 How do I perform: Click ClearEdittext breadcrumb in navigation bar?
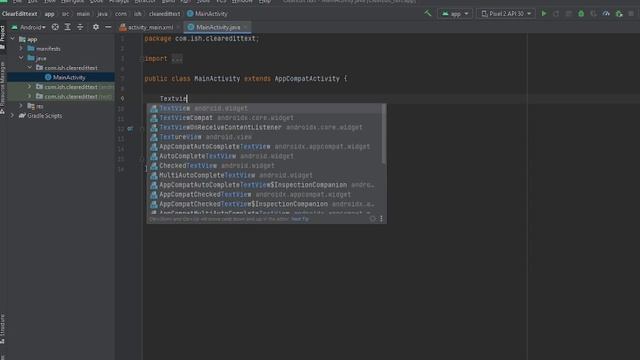[20, 13]
